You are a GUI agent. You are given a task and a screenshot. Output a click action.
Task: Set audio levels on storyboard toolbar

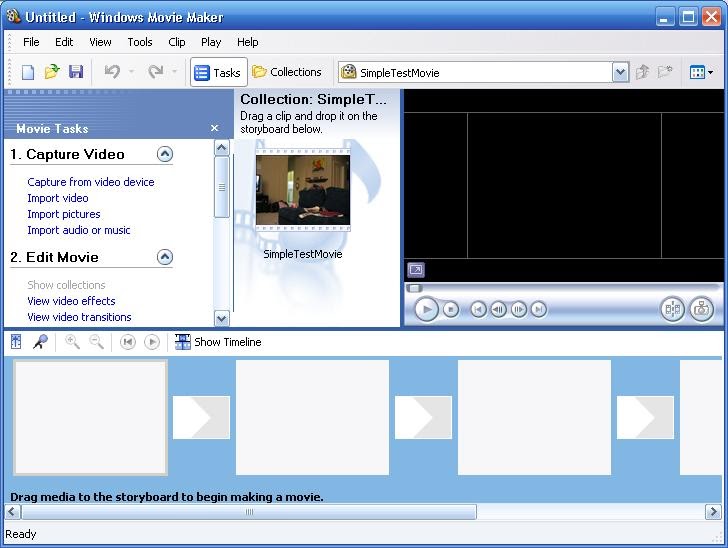click(16, 342)
